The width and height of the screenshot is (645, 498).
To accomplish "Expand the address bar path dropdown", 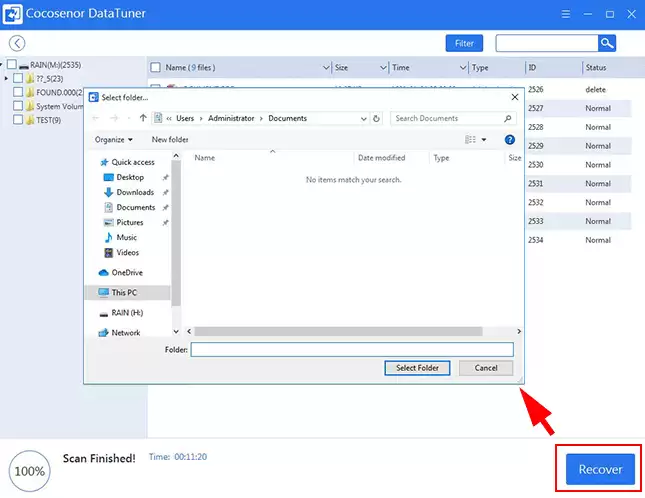I will (x=361, y=118).
